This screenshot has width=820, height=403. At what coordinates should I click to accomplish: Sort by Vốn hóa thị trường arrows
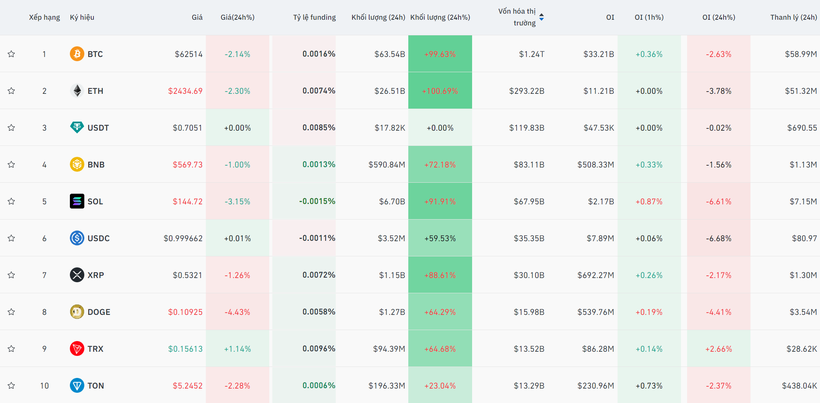[541, 17]
